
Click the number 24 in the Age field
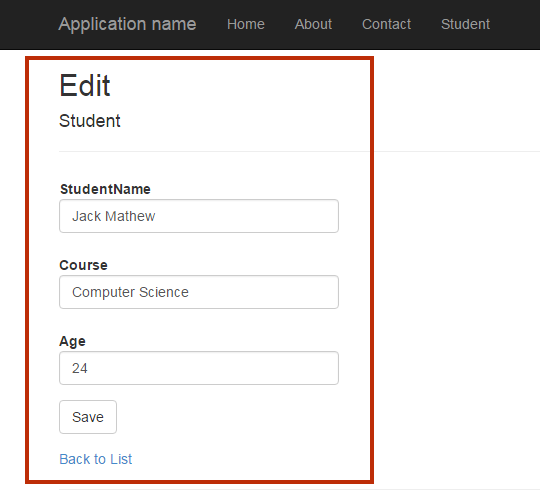click(x=80, y=368)
